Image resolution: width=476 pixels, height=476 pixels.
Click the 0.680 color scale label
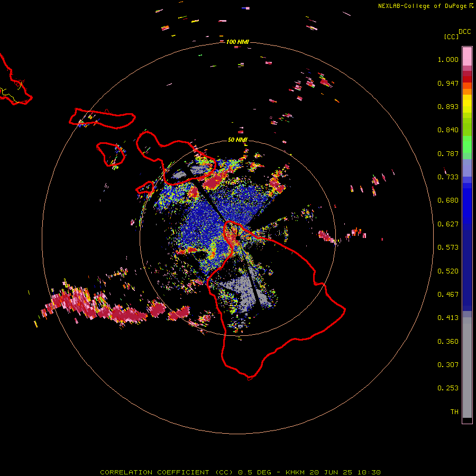[x=448, y=200]
